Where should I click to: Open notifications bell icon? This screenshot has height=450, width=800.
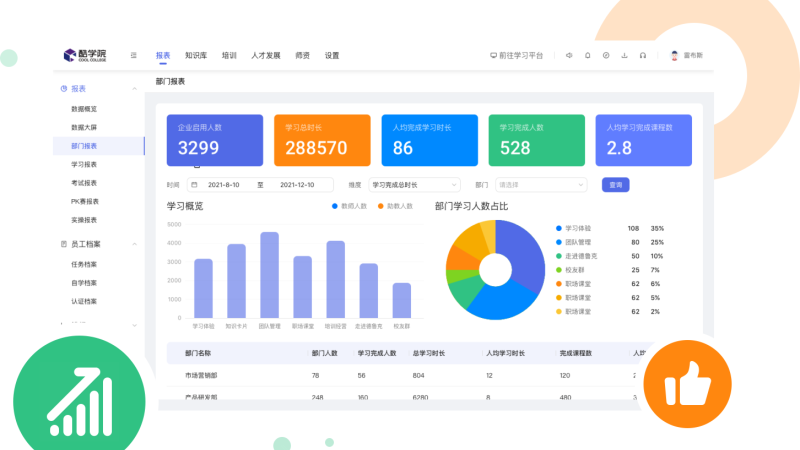point(587,55)
